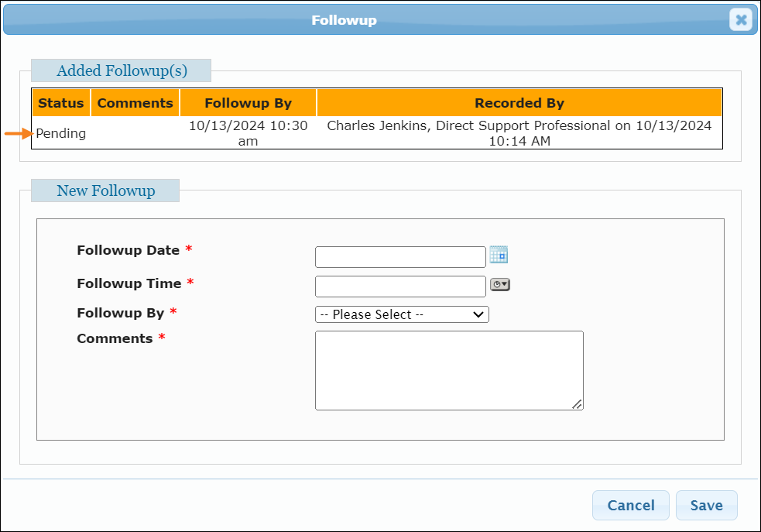Image resolution: width=761 pixels, height=532 pixels.
Task: Click the Comments column header
Action: [x=135, y=103]
